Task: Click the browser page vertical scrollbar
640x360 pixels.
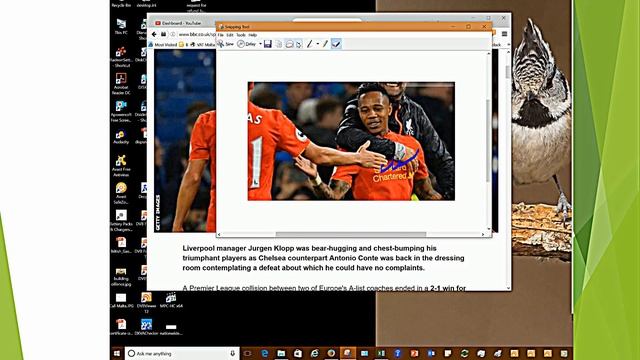Action: click(508, 72)
